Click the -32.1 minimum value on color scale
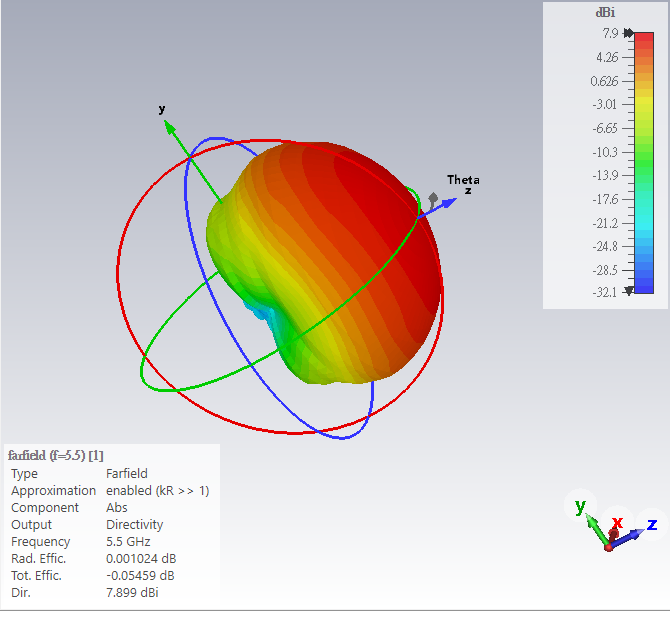The width and height of the screenshot is (670, 618). pyautogui.click(x=605, y=292)
